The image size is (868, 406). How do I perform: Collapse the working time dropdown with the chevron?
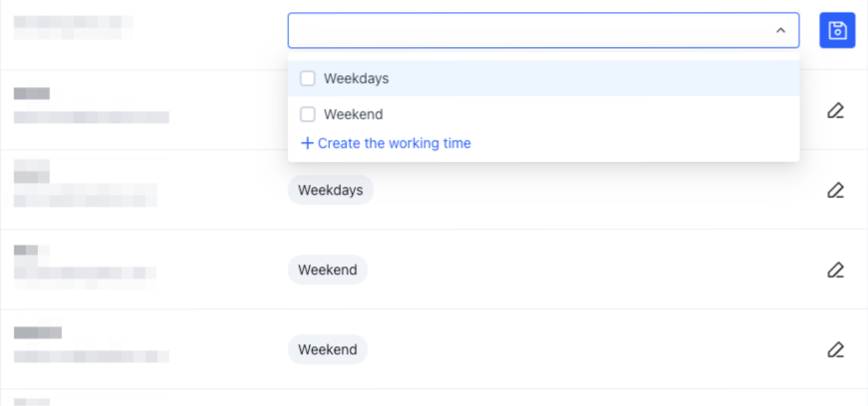[781, 31]
